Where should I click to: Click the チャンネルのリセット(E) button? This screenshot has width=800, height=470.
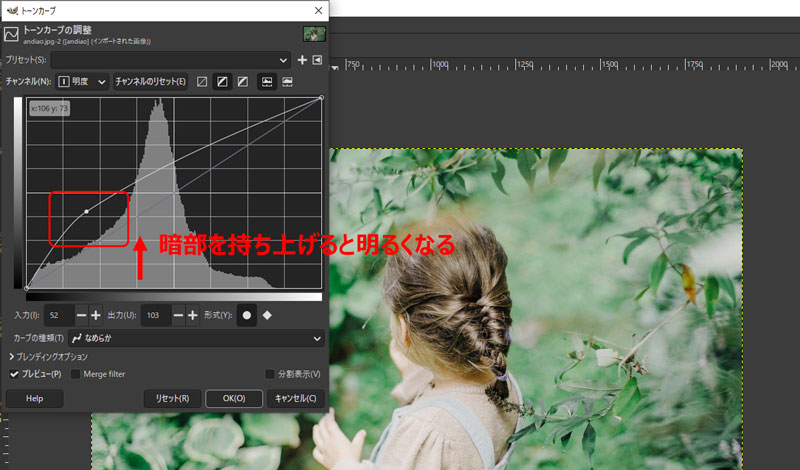pyautogui.click(x=150, y=82)
